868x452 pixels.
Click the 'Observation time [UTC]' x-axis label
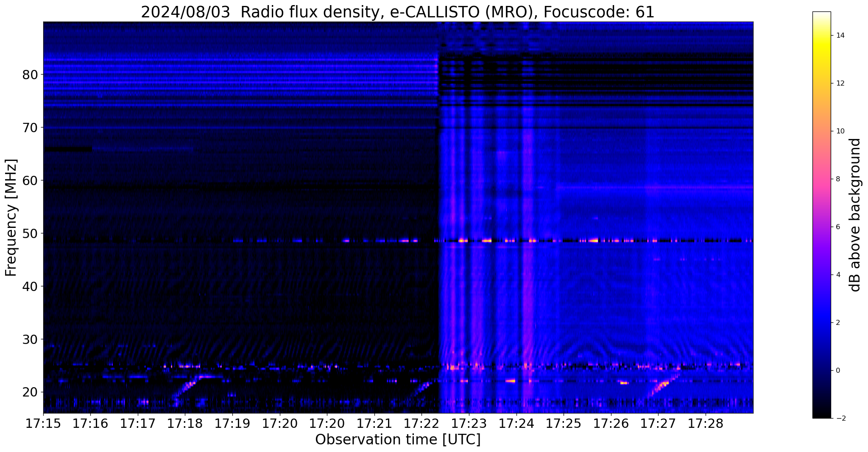pyautogui.click(x=398, y=440)
